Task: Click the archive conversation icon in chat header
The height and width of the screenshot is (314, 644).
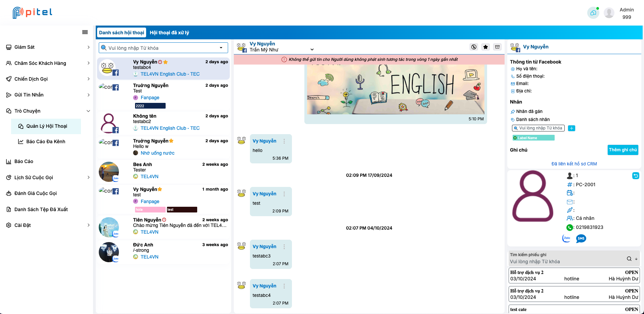Action: click(498, 47)
